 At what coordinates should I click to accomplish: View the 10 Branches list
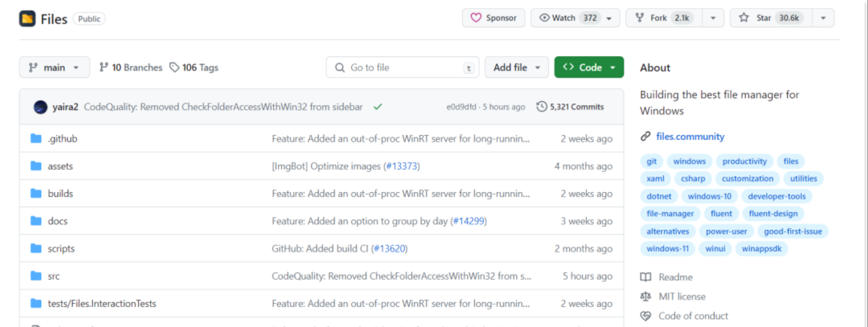click(131, 67)
